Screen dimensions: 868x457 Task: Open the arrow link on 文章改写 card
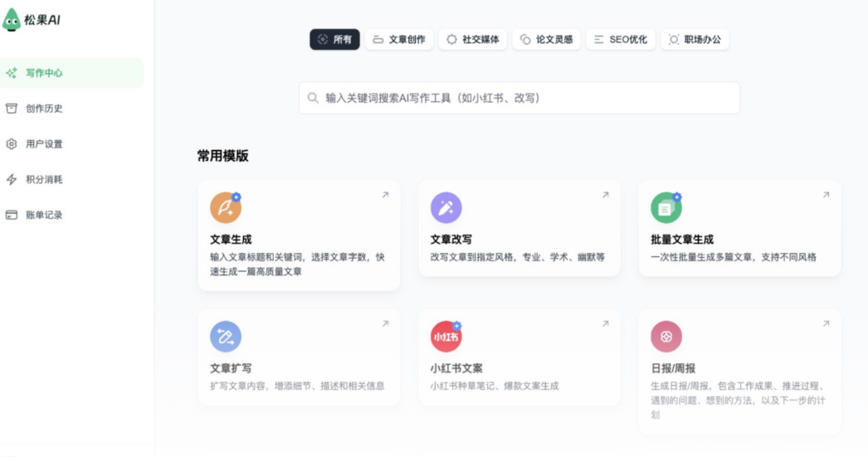606,195
